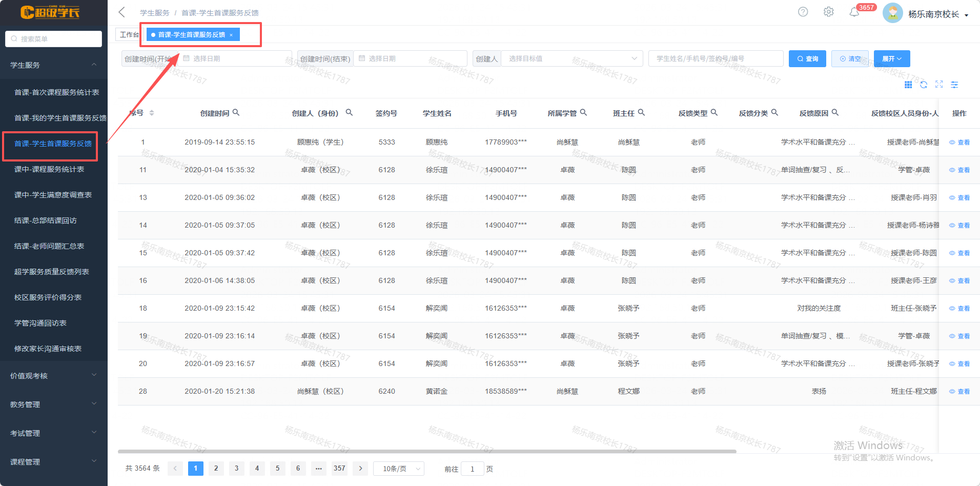
Task: Click the back arrow in the breadcrumb bar
Action: click(x=122, y=12)
